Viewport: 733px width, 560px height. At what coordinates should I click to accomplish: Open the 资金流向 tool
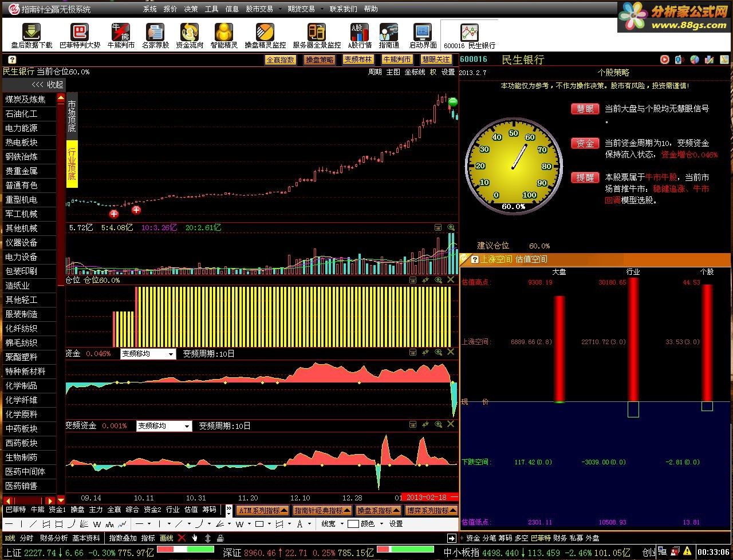click(x=190, y=36)
